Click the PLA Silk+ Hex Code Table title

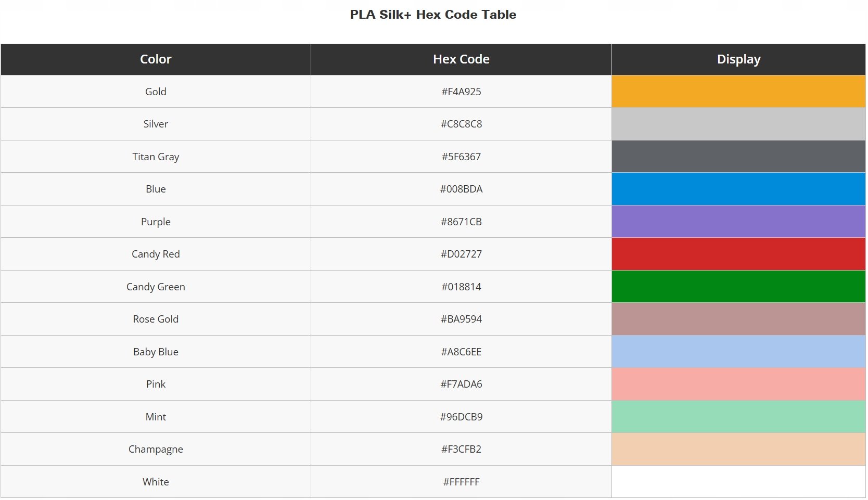433,15
